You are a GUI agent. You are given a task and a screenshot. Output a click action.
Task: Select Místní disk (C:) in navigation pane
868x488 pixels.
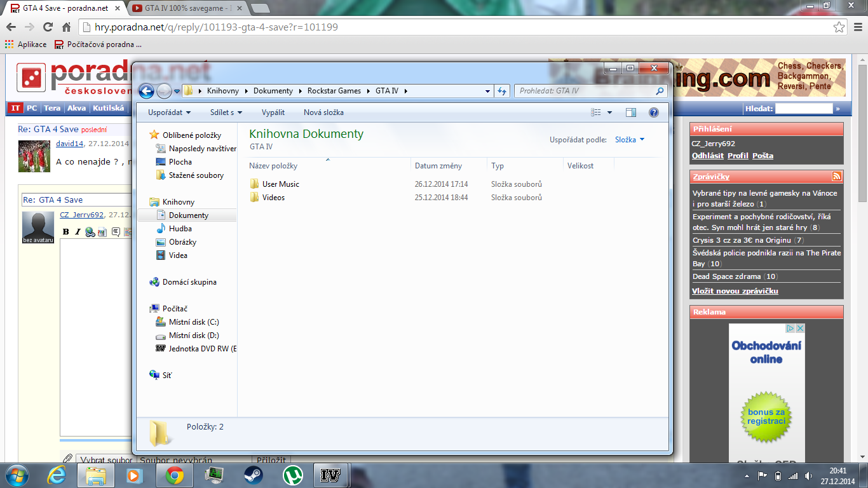193,322
